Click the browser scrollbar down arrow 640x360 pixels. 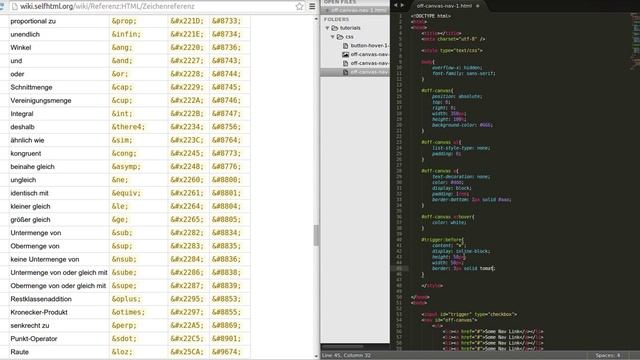pos(316,356)
